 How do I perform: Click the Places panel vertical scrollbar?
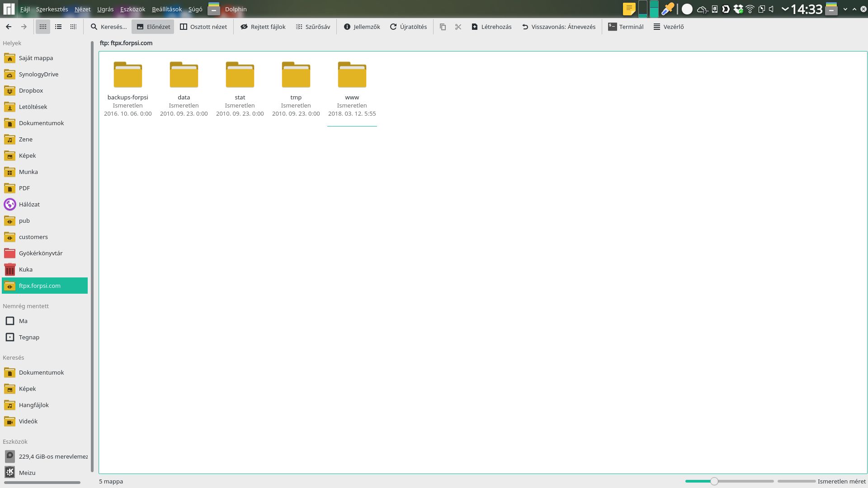[92, 257]
